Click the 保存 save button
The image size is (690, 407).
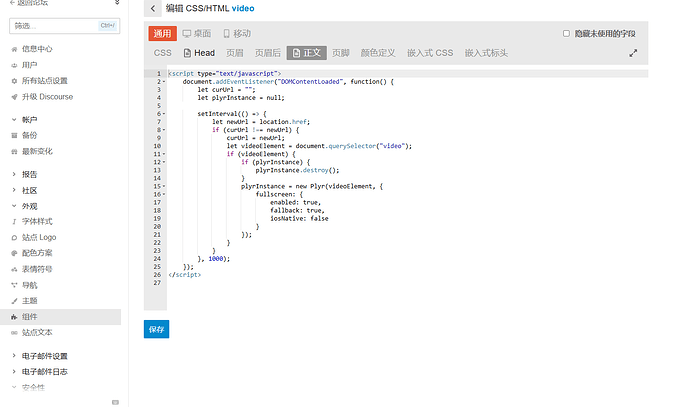tap(156, 329)
